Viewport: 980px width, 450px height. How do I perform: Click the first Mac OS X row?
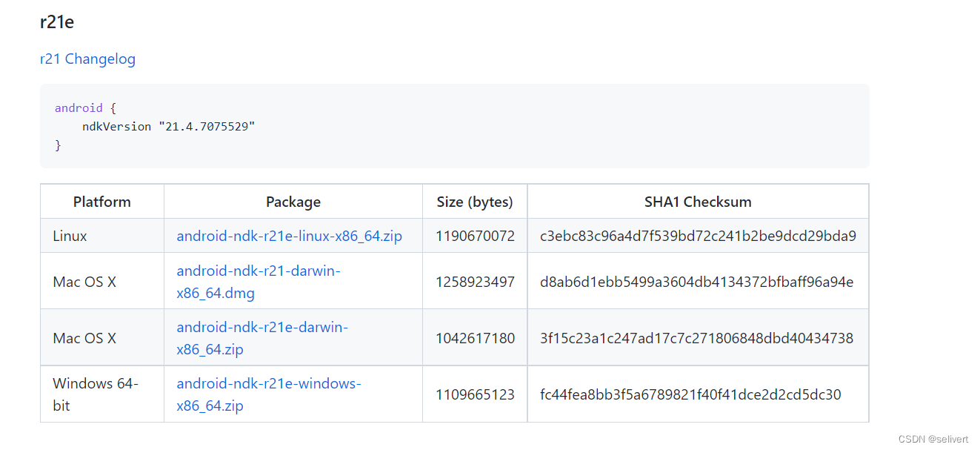coord(84,281)
